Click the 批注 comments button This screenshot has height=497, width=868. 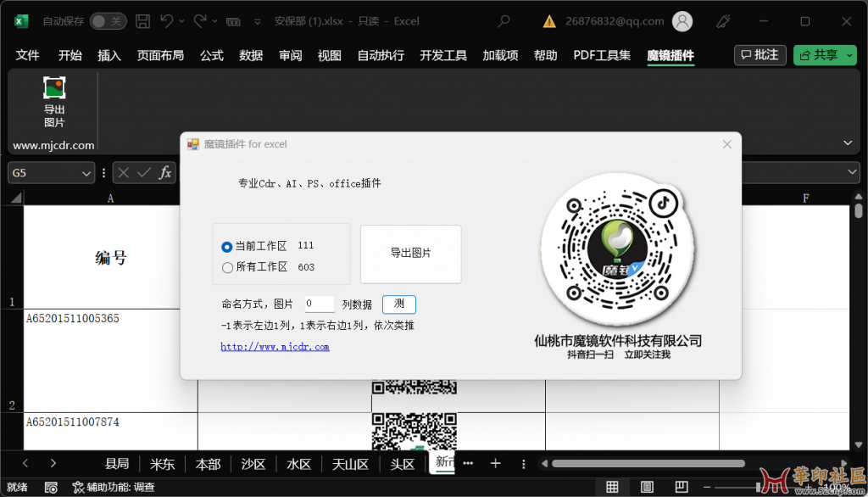[760, 55]
